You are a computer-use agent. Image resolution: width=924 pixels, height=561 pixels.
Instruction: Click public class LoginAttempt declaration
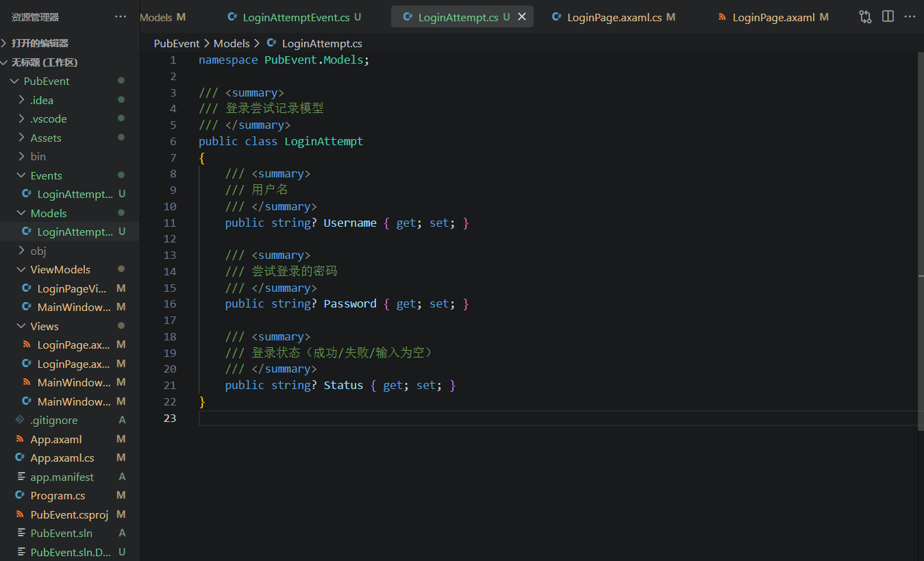point(281,141)
